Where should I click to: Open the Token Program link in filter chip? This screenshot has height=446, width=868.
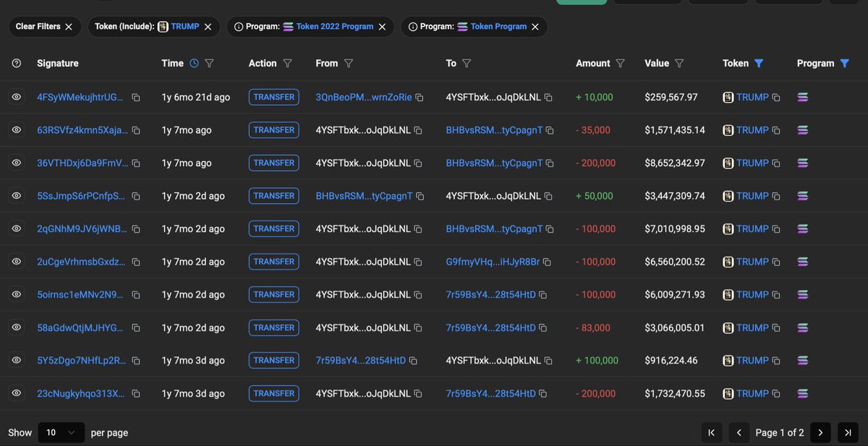(x=499, y=27)
